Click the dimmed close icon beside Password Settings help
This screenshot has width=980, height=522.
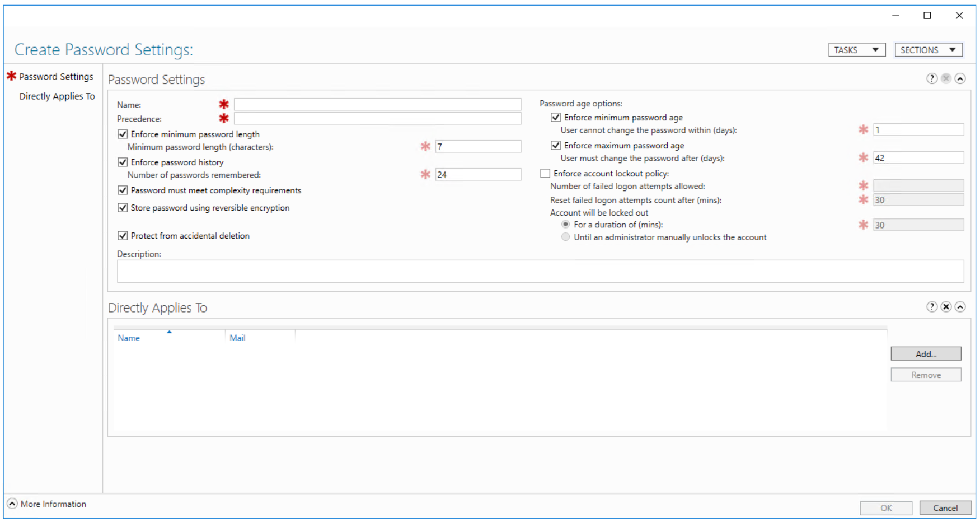tap(946, 78)
